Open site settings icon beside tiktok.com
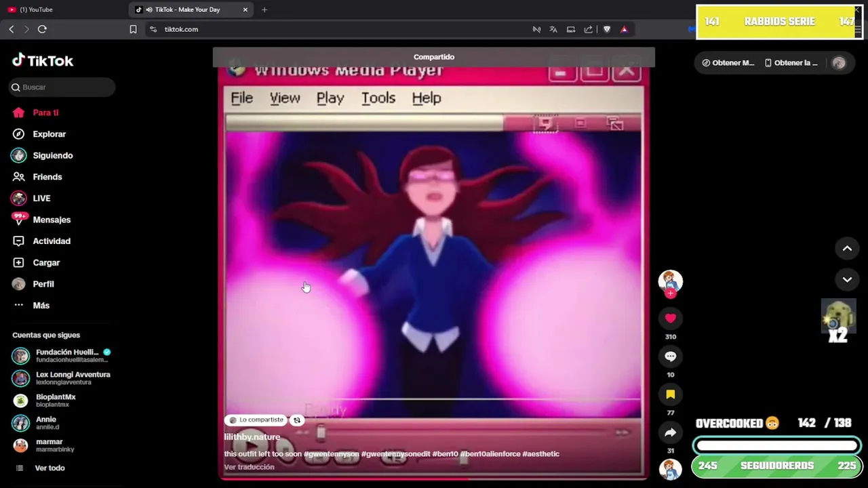The height and width of the screenshot is (488, 868). (x=153, y=29)
